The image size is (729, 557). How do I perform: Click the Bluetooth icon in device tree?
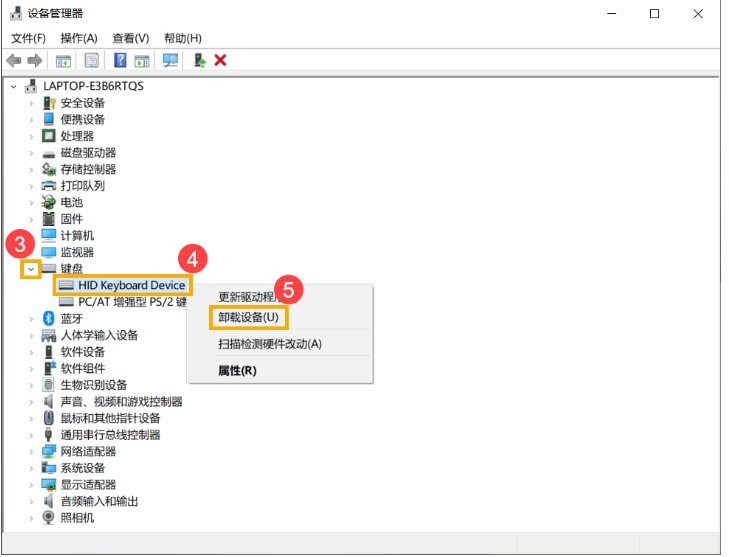[49, 318]
